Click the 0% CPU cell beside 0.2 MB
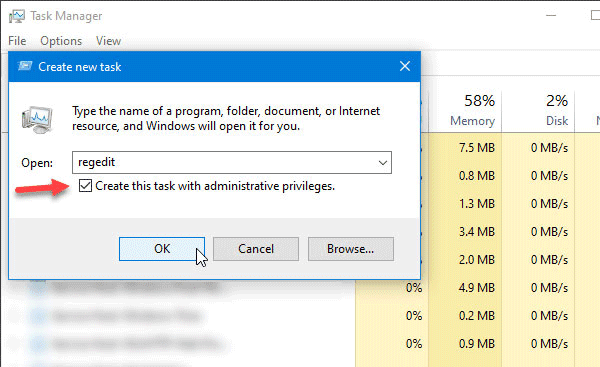Screen dimensions: 600x367 [x=392, y=315]
